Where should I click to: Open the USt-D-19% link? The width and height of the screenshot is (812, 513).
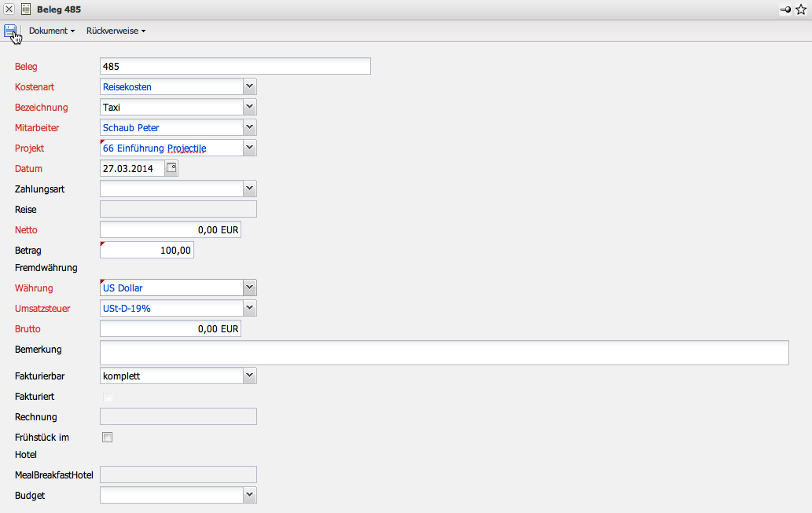[x=127, y=309]
